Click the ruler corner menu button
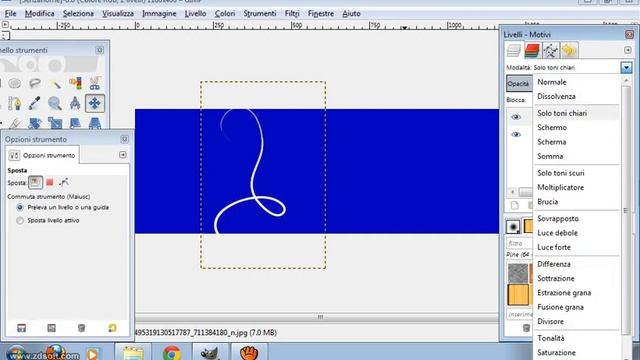The image size is (640, 360). click(x=5, y=25)
